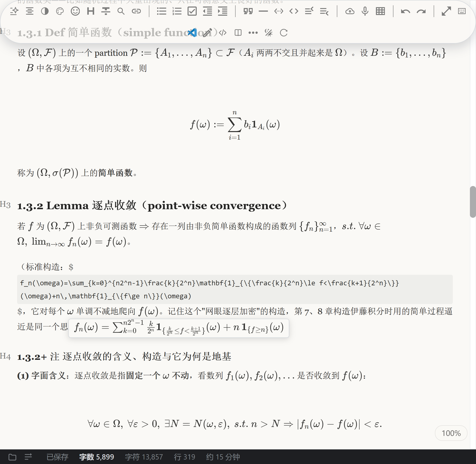Click the bold 简单函数 term
Image resolution: width=476 pixels, height=464 pixels.
click(115, 173)
